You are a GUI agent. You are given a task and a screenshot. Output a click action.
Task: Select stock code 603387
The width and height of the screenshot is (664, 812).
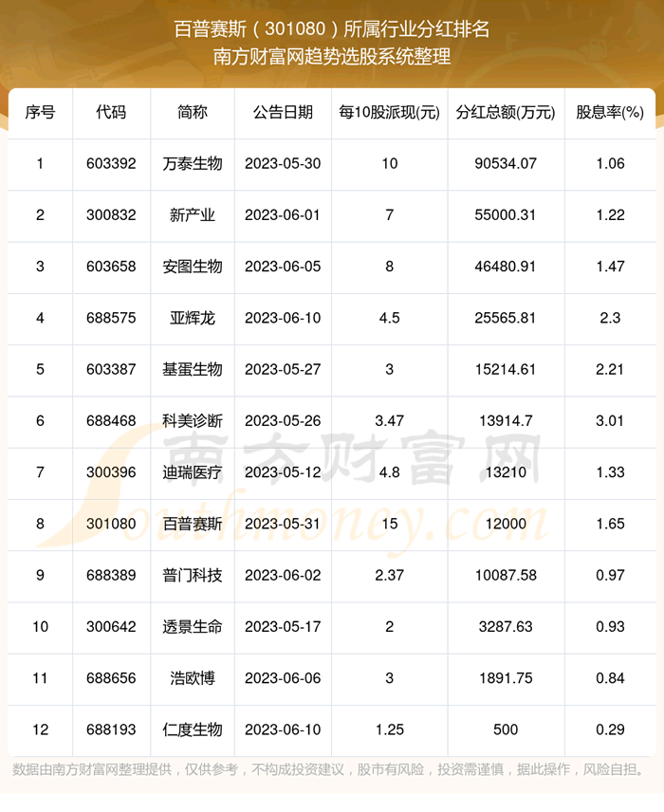pyautogui.click(x=110, y=369)
